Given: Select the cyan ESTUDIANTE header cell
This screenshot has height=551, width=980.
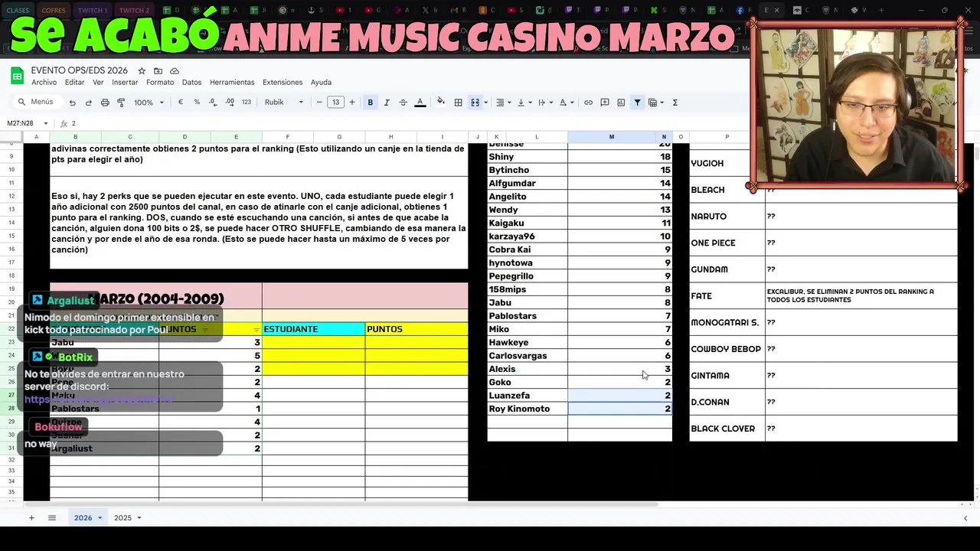Looking at the screenshot, I should click(314, 329).
